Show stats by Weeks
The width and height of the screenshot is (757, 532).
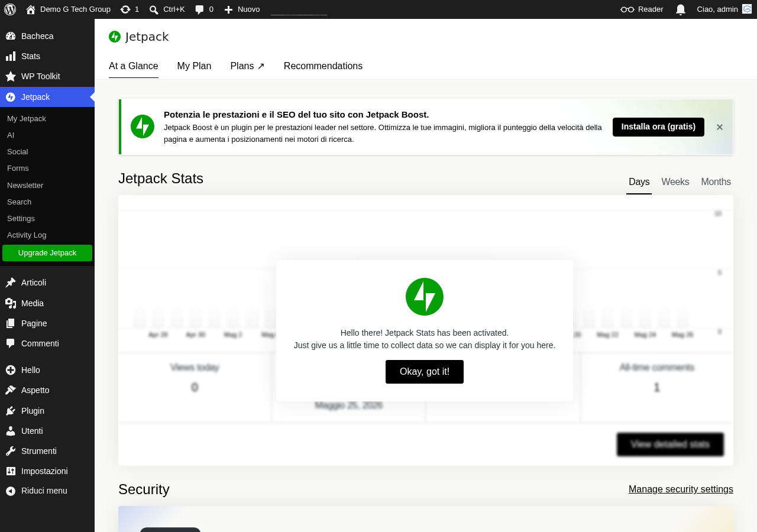point(675,182)
